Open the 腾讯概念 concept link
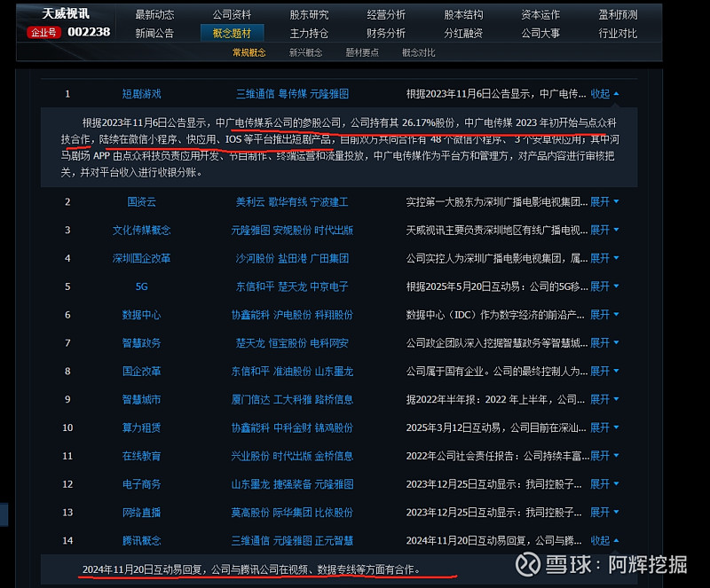The width and height of the screenshot is (710, 588). coord(142,540)
